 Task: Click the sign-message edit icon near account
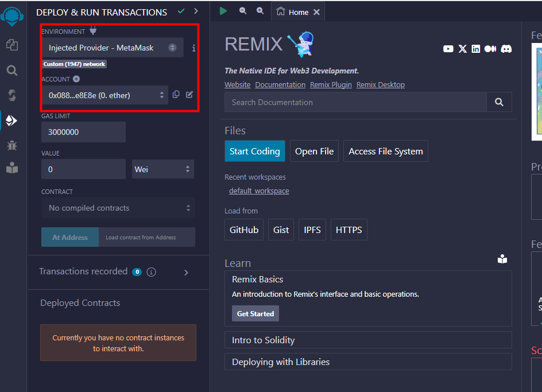tap(189, 94)
